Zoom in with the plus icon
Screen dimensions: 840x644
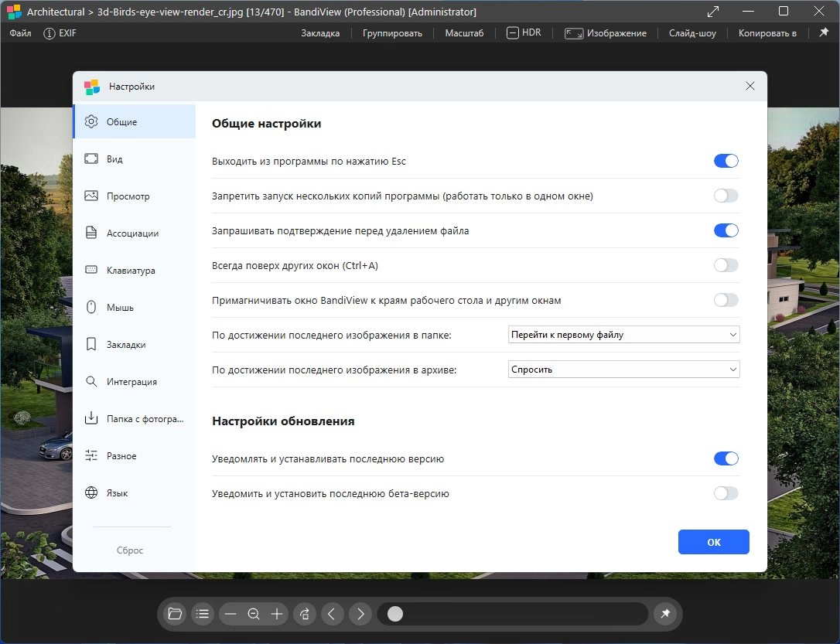coord(277,614)
